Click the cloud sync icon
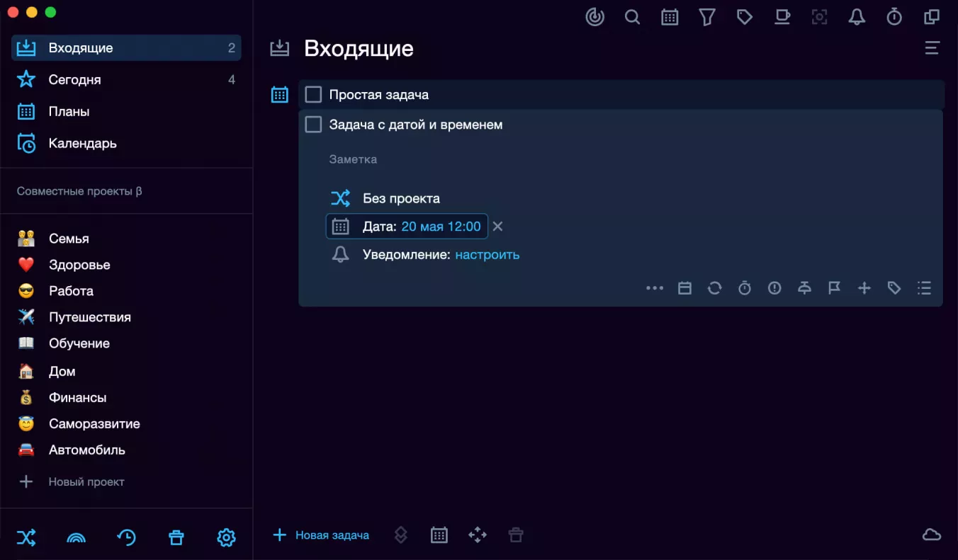The width and height of the screenshot is (958, 560). tap(932, 535)
